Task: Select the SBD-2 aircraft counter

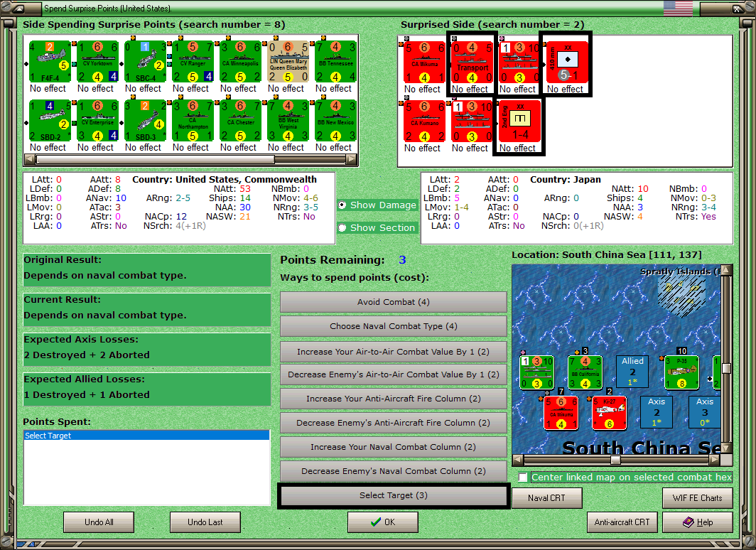Action: coord(50,121)
